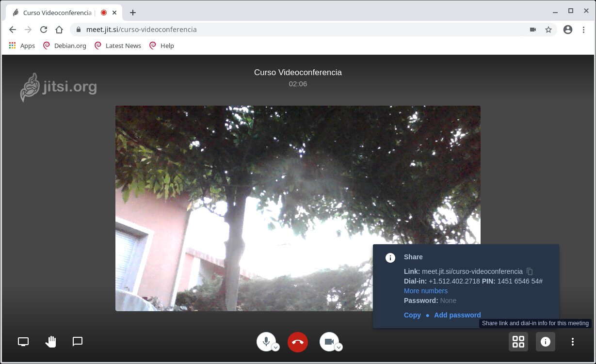Mute the microphone

[x=266, y=341]
